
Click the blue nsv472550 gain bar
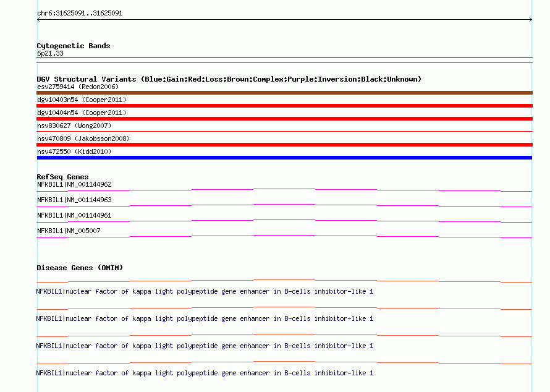coord(284,158)
